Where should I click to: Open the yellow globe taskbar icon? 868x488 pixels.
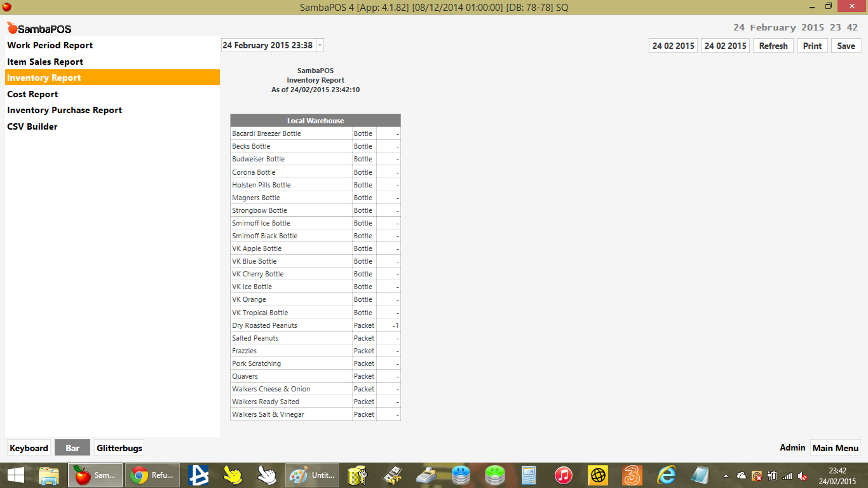598,475
